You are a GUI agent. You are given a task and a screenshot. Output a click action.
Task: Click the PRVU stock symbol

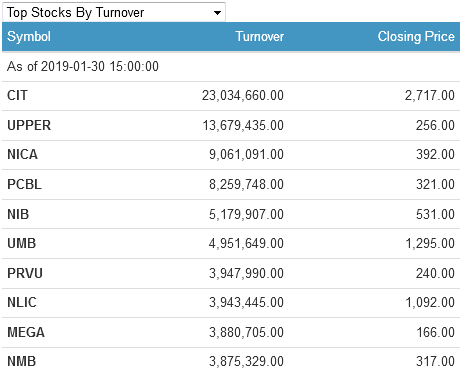(25, 273)
